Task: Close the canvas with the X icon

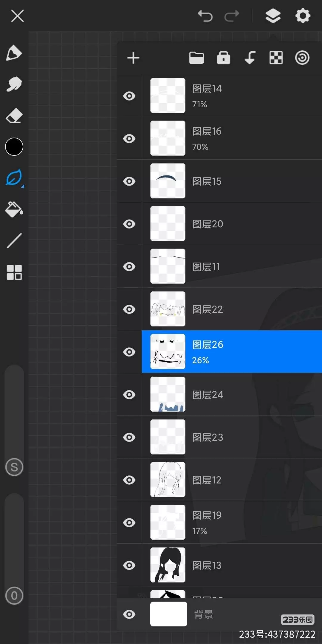Action: point(17,16)
